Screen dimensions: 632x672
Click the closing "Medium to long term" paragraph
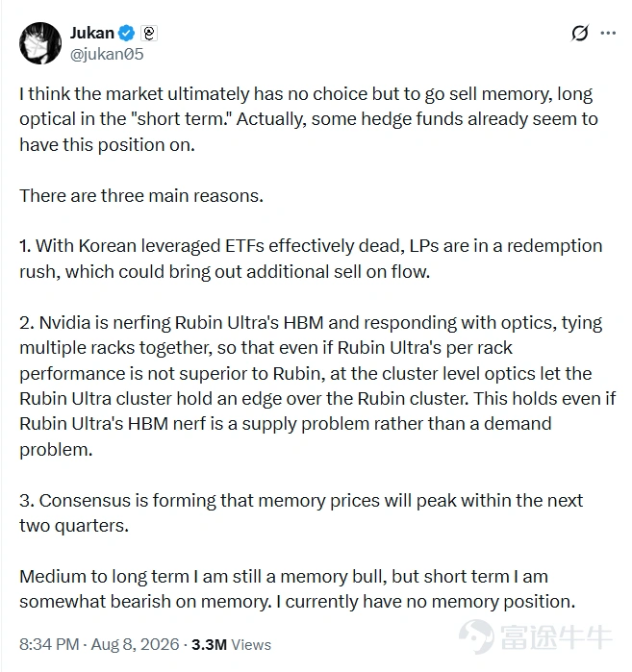click(297, 589)
